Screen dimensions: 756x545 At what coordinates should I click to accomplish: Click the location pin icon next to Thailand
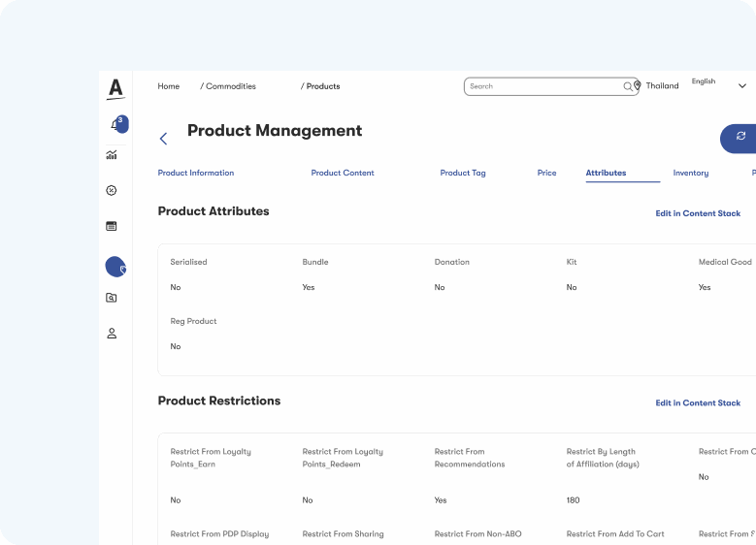tap(638, 85)
